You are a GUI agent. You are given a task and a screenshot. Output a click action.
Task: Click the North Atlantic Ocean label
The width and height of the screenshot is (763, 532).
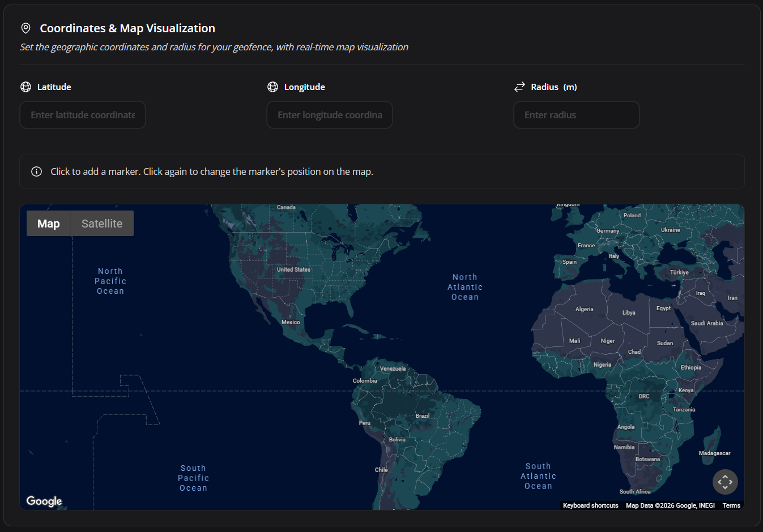pyautogui.click(x=465, y=287)
